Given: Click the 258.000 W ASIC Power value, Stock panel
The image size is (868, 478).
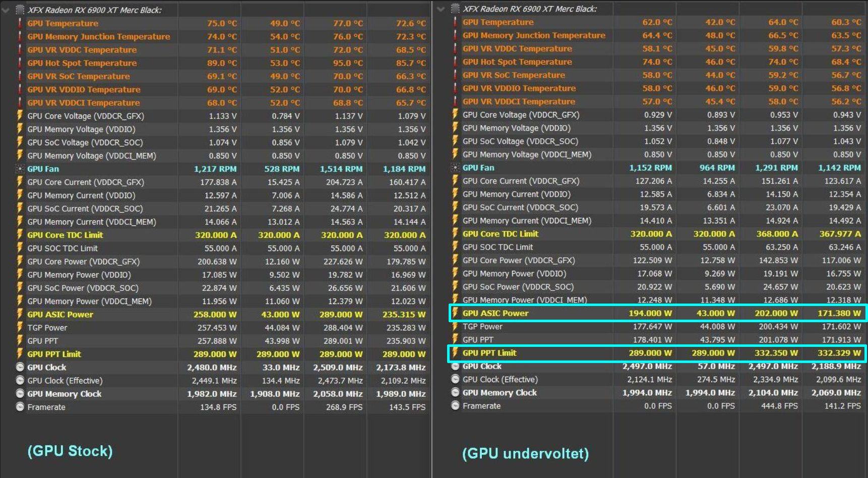Looking at the screenshot, I should (x=215, y=314).
